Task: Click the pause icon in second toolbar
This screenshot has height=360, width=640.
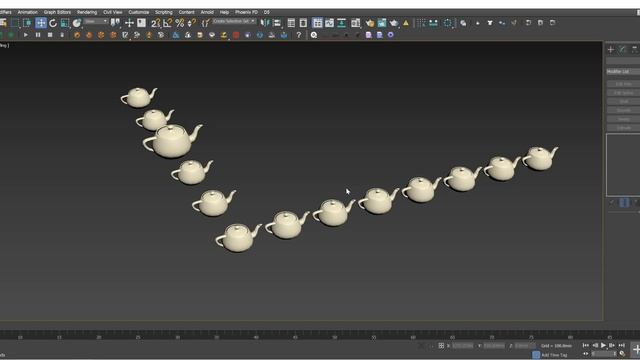Action: [38, 35]
